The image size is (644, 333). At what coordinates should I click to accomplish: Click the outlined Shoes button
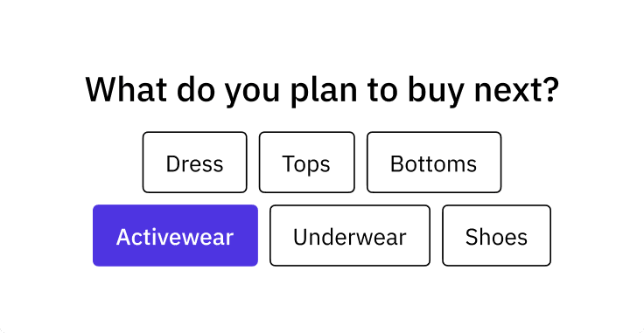click(496, 235)
